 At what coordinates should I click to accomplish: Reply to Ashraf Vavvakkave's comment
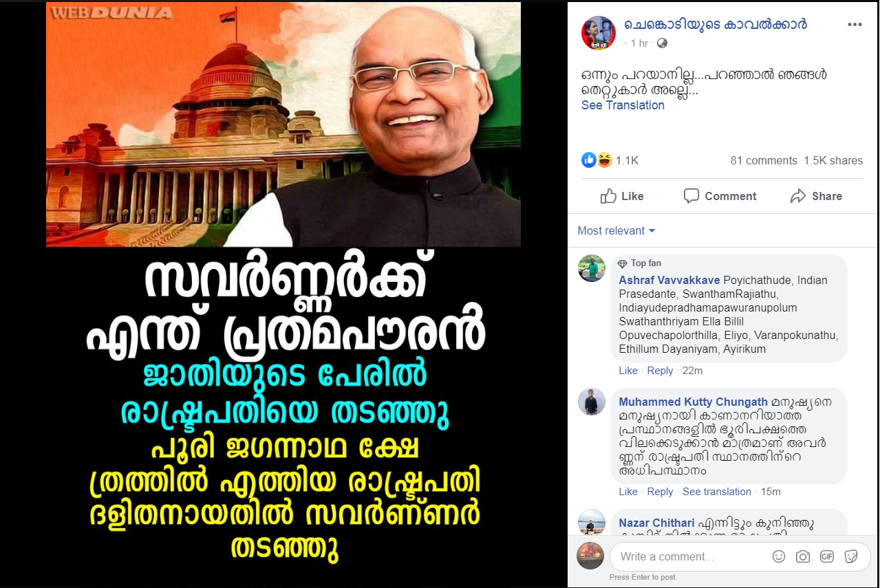660,371
